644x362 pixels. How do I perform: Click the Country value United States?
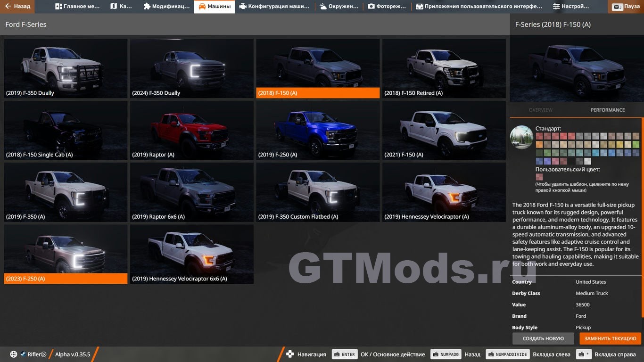coord(591,282)
